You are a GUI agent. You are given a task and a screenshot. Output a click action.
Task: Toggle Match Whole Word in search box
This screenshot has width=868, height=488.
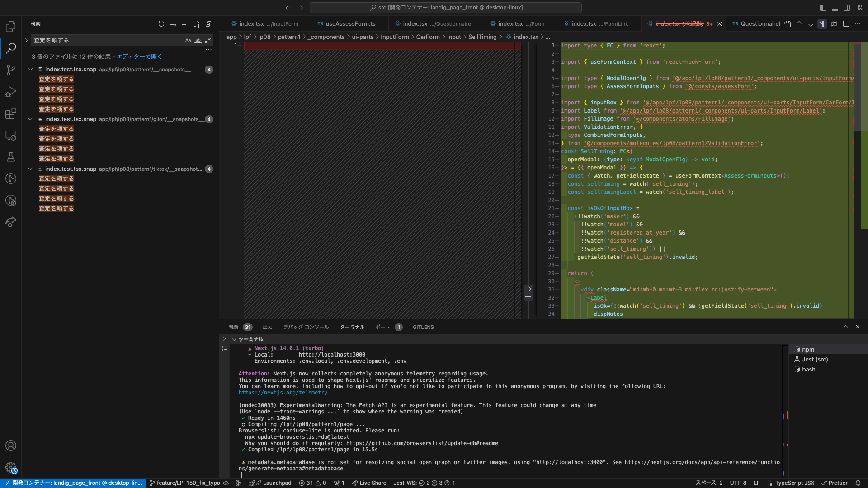pyautogui.click(x=198, y=40)
